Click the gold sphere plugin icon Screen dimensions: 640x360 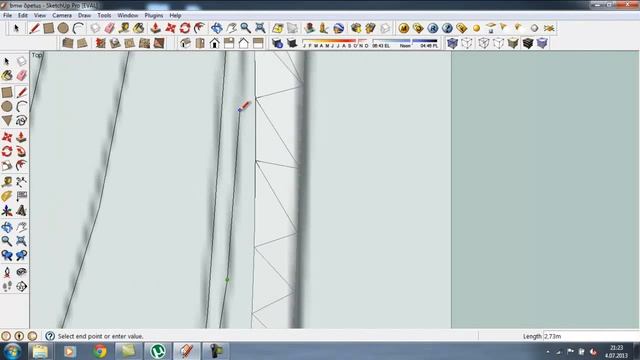click(476, 28)
